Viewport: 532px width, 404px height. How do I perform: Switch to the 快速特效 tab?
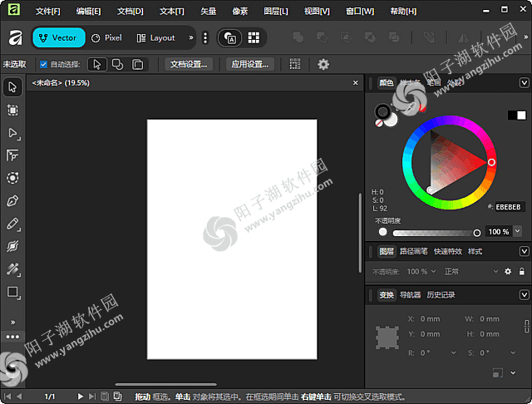(448, 251)
